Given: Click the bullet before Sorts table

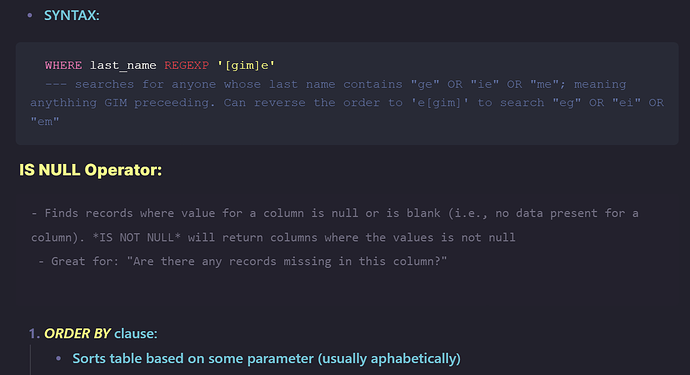Looking at the screenshot, I should click(x=59, y=359).
